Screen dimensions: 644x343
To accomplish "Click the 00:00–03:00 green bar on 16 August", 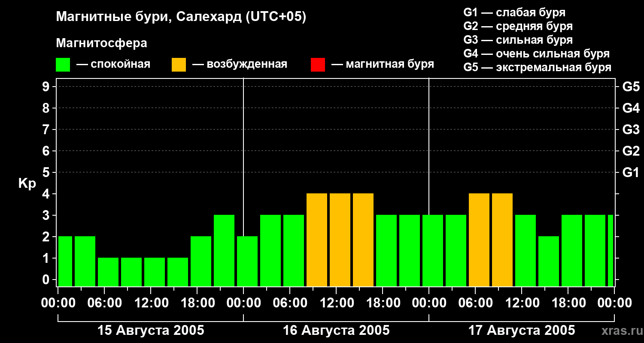I will (247, 262).
